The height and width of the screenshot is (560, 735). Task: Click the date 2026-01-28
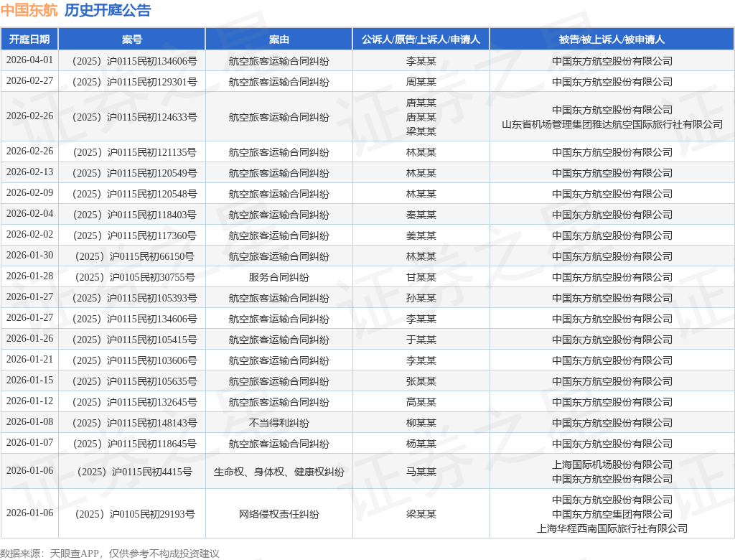[29, 276]
